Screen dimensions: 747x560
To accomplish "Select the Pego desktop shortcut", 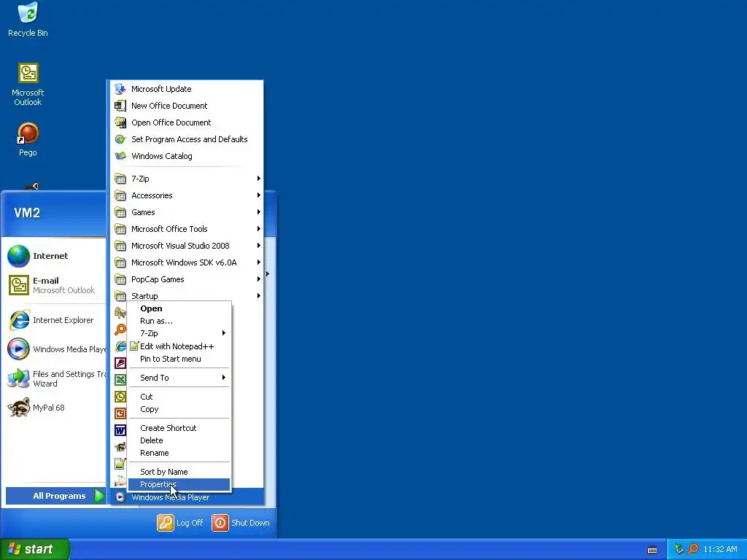I will [x=28, y=139].
